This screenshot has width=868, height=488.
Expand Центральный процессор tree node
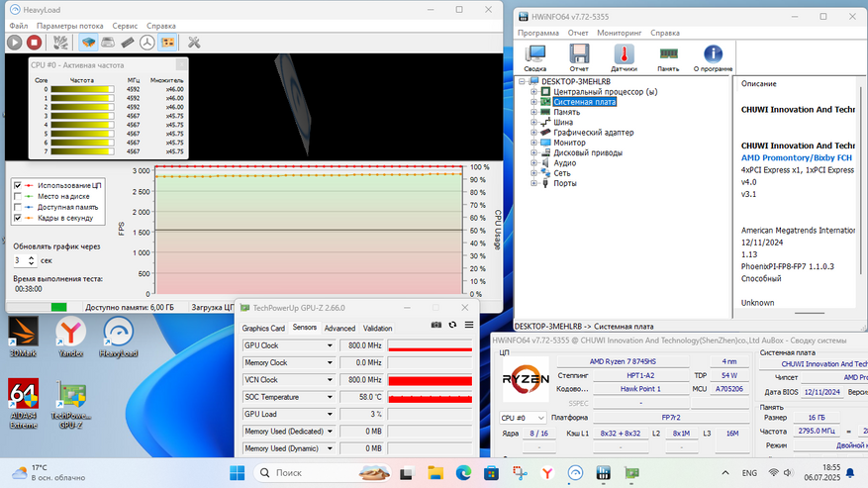(533, 92)
